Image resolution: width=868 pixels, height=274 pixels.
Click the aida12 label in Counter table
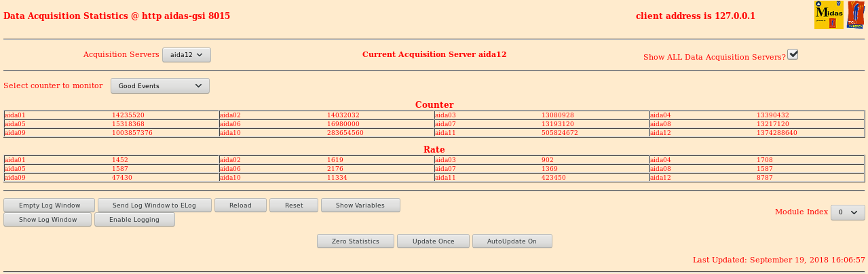pos(661,133)
